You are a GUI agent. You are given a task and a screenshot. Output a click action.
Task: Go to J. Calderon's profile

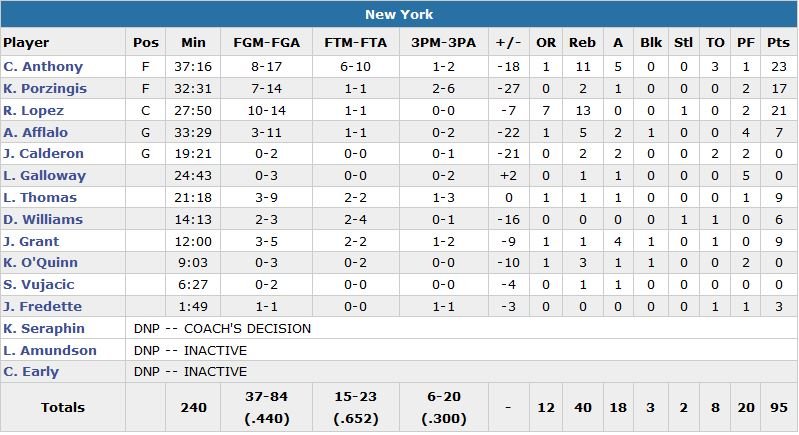(43, 154)
